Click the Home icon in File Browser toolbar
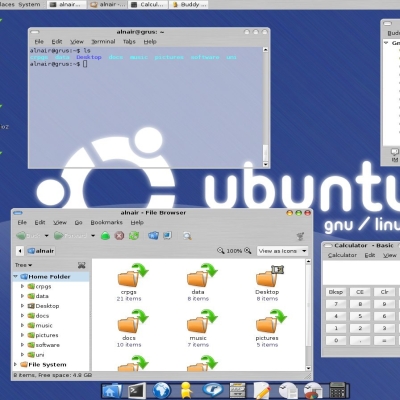 click(153, 236)
